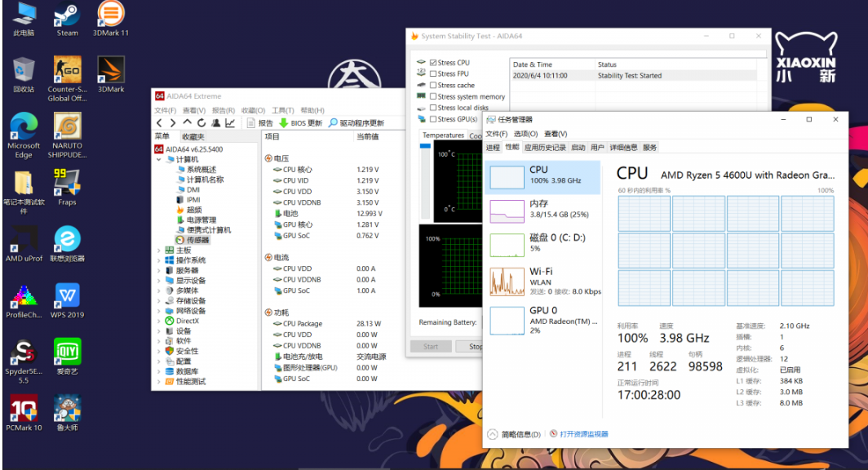
Task: Select the AMD uProf desktop icon
Action: [x=24, y=244]
